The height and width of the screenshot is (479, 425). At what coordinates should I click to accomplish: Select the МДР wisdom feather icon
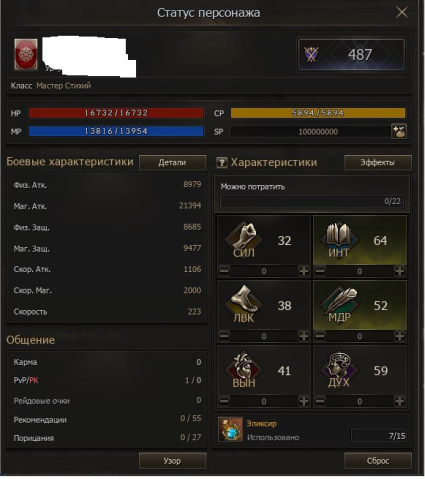(339, 305)
